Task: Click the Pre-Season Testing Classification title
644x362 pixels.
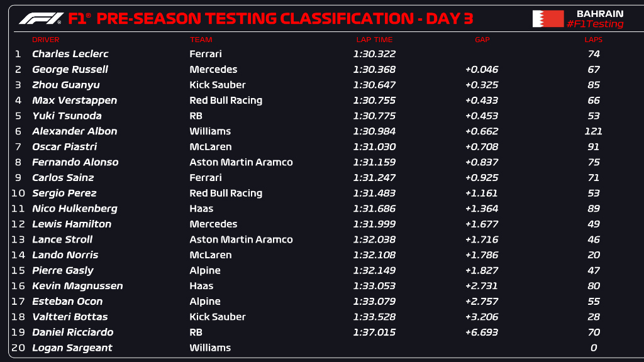Action: tap(285, 18)
